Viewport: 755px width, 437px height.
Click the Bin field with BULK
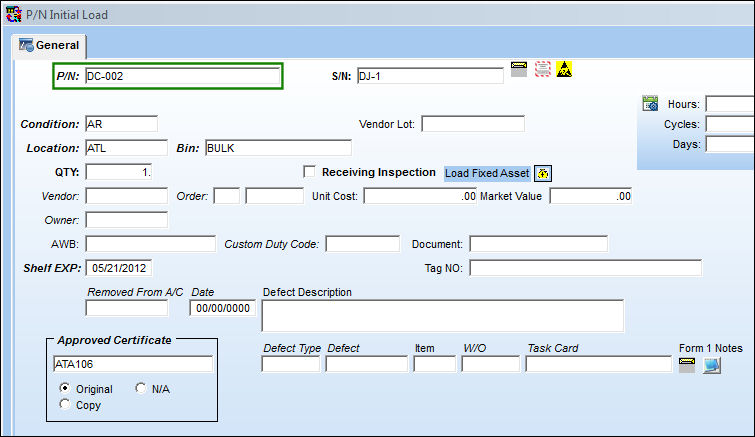[278, 148]
